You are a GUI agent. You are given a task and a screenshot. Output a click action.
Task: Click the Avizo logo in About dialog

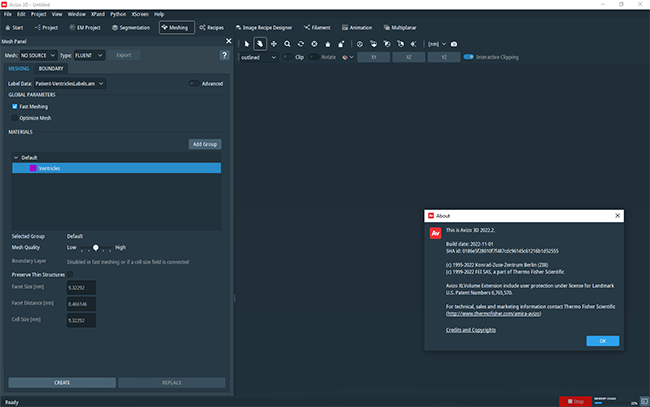click(x=435, y=233)
